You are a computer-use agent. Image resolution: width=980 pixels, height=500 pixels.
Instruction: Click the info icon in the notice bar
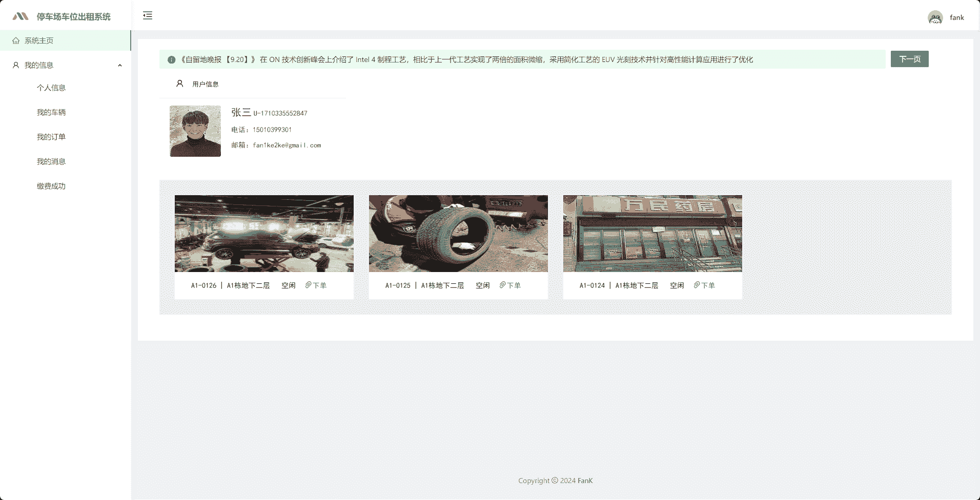click(172, 59)
